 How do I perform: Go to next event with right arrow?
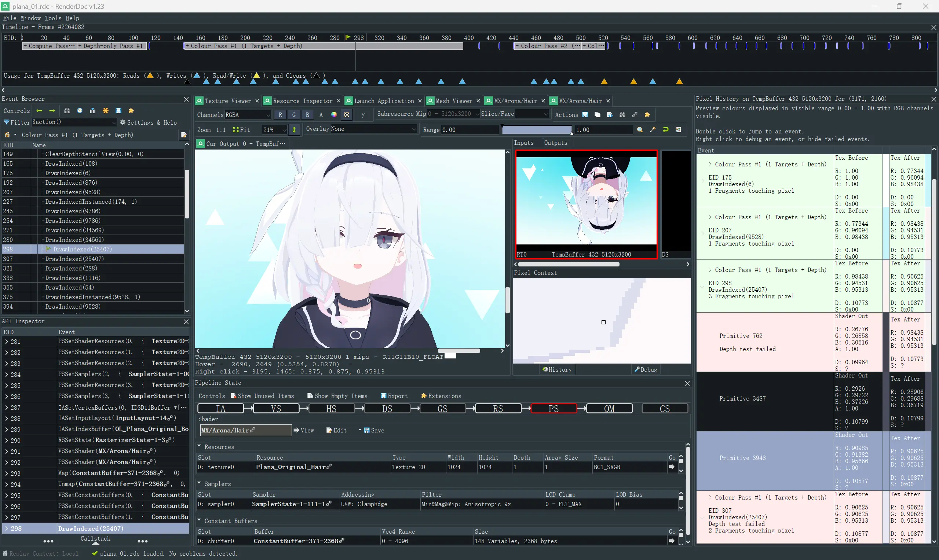point(52,111)
